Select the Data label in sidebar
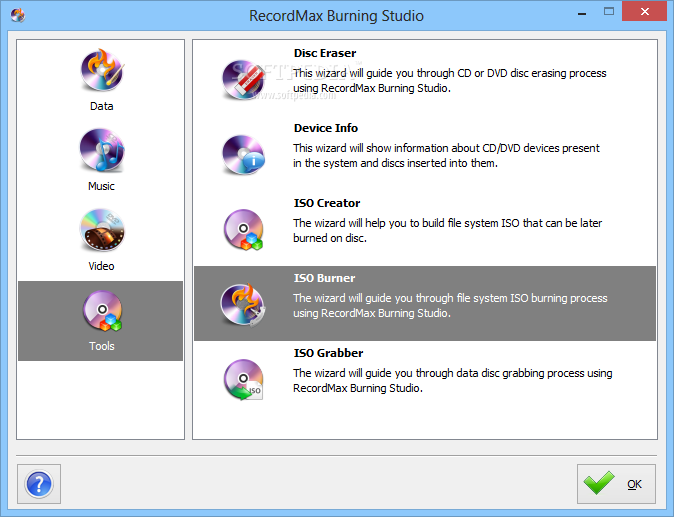The height and width of the screenshot is (517, 674). [101, 106]
